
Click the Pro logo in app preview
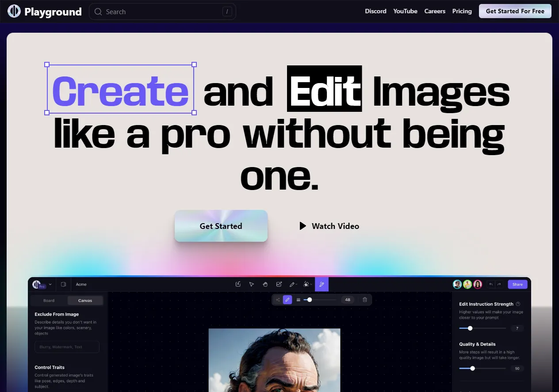tap(38, 285)
